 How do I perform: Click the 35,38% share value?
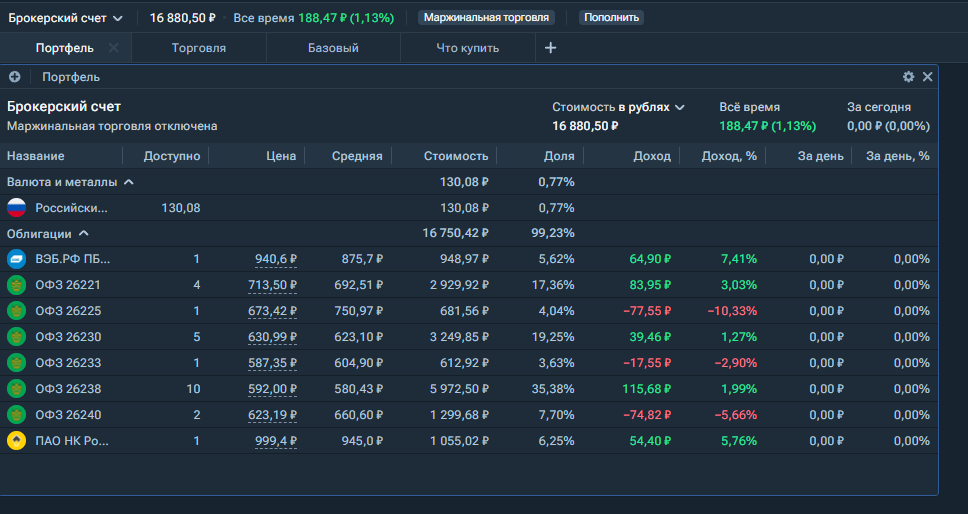point(553,389)
